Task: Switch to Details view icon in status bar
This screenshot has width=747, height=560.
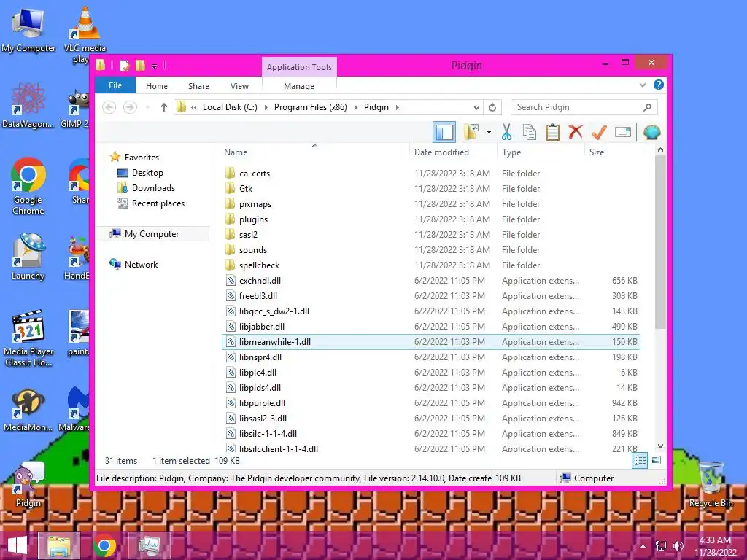Action: click(640, 460)
